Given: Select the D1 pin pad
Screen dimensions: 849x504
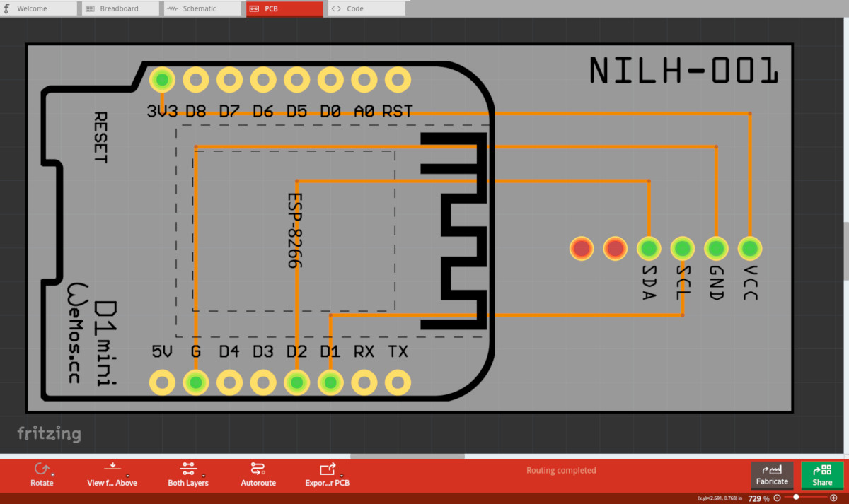Looking at the screenshot, I should click(330, 382).
